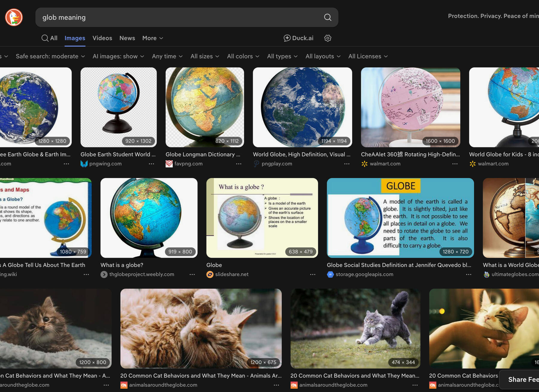Image resolution: width=539 pixels, height=392 pixels.
Task: Open the pink globe thumbnail from walmart.com
Action: pos(410,107)
